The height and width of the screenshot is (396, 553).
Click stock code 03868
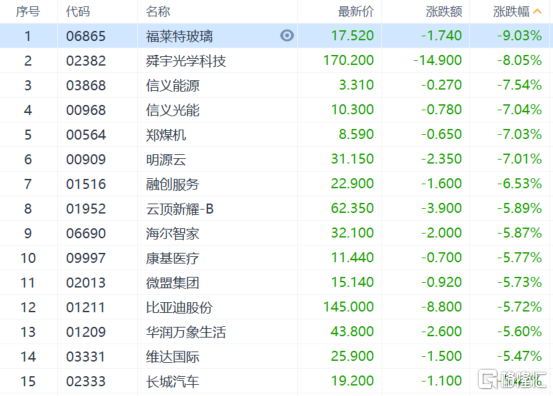tap(86, 85)
